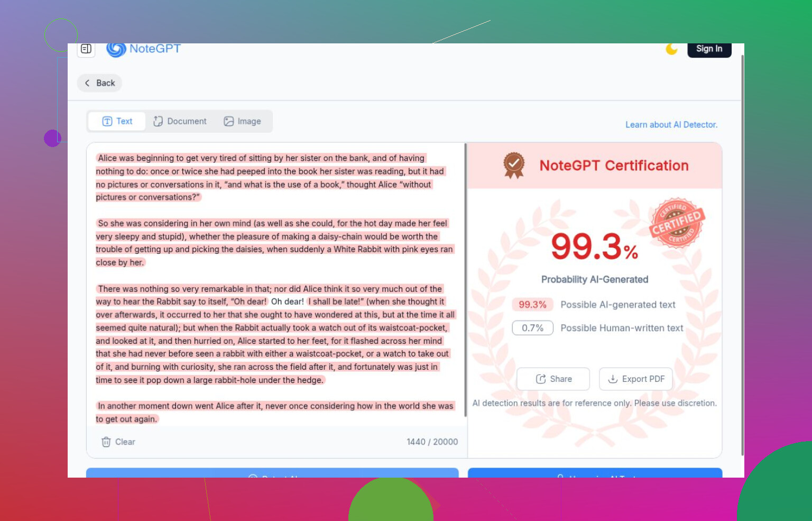
Task: Click the unhighlighted "Oh dear!" sentence
Action: pyautogui.click(x=288, y=301)
